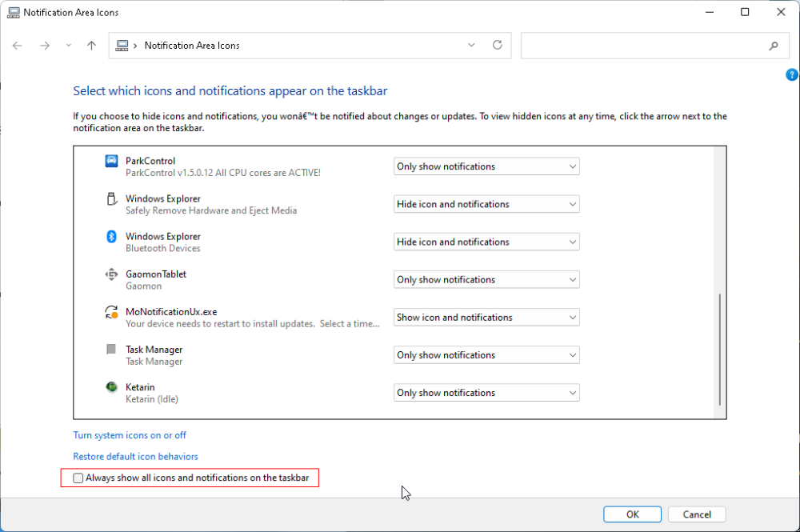Click the Ketarin globe icon
The height and width of the screenshot is (532, 800).
(111, 387)
